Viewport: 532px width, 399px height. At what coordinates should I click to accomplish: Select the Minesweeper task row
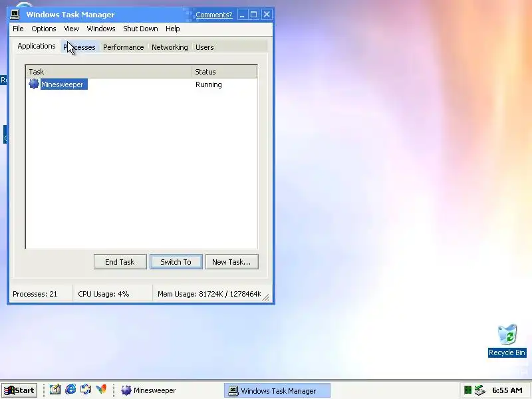pos(142,84)
